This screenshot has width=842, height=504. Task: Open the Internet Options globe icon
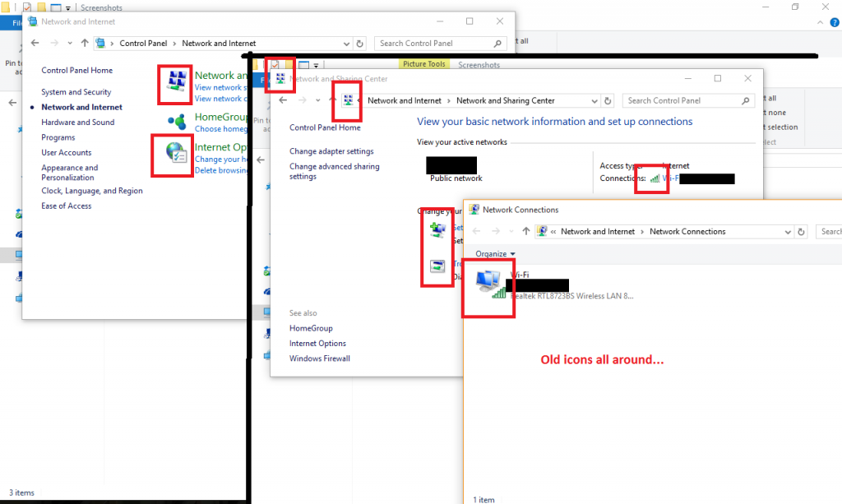tap(176, 153)
